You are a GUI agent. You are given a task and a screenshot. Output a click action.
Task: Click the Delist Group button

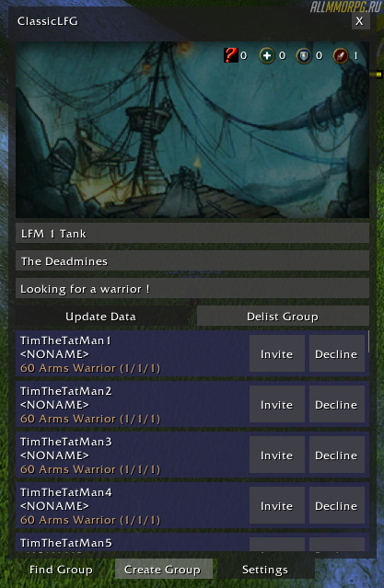tap(283, 317)
